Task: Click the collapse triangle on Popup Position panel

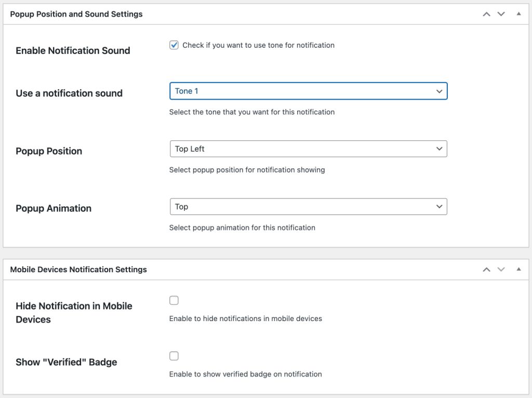Action: (517, 14)
